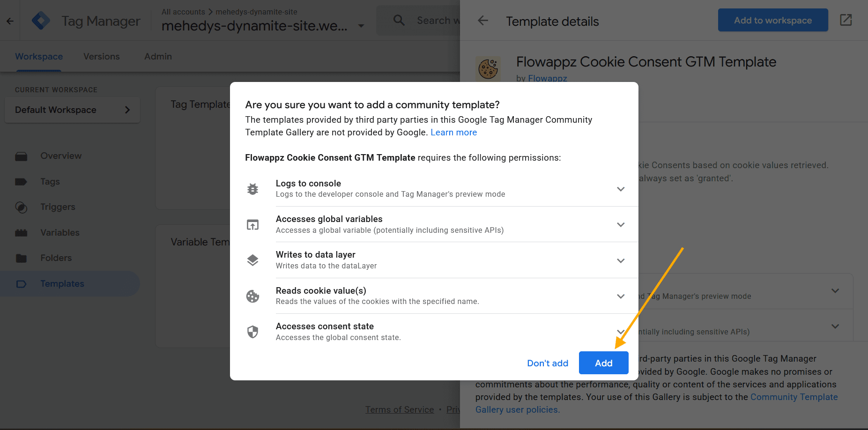Click the shield icon for Accesses consent state
868x430 pixels.
[252, 332]
